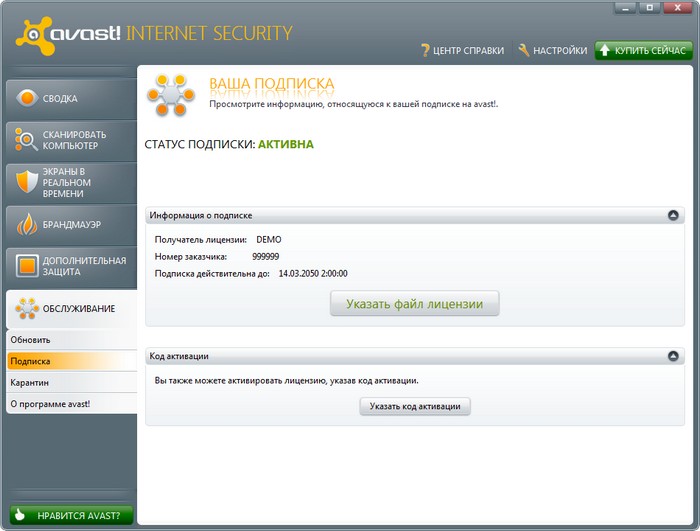Select the Подписка submenu item

click(71, 361)
